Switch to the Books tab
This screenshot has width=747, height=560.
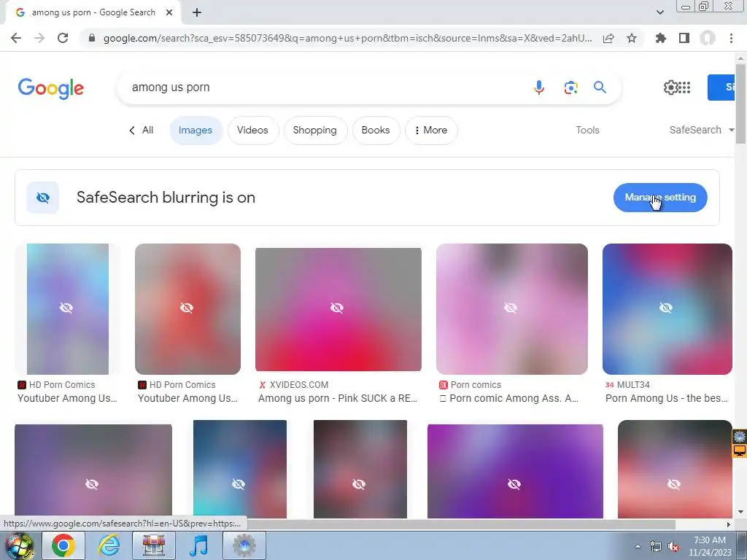[x=376, y=130]
